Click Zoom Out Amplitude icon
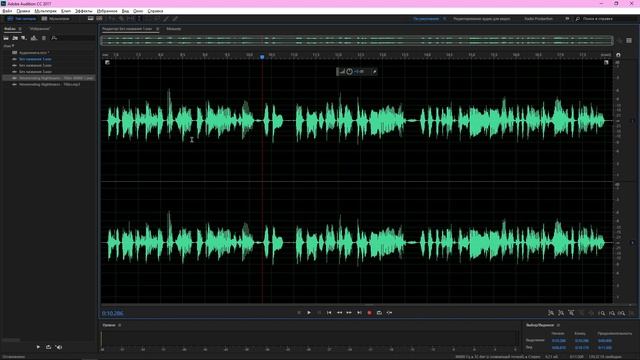 [561, 313]
